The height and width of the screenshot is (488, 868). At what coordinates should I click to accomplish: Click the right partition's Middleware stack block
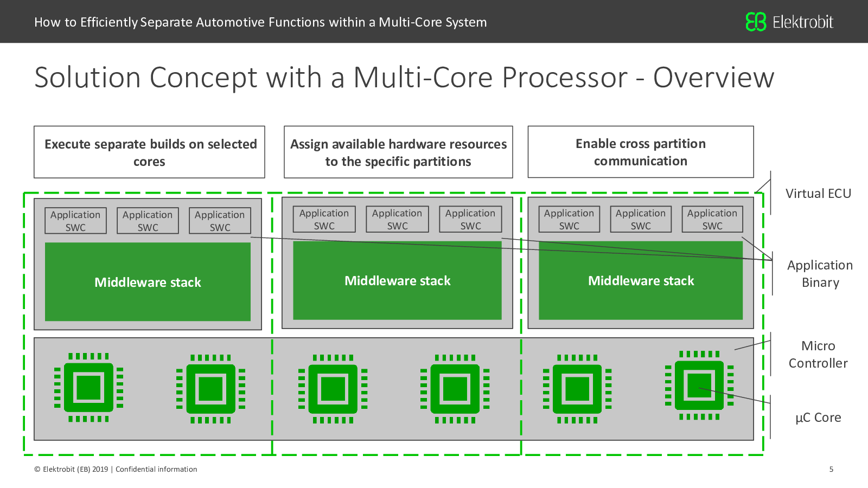pos(641,280)
